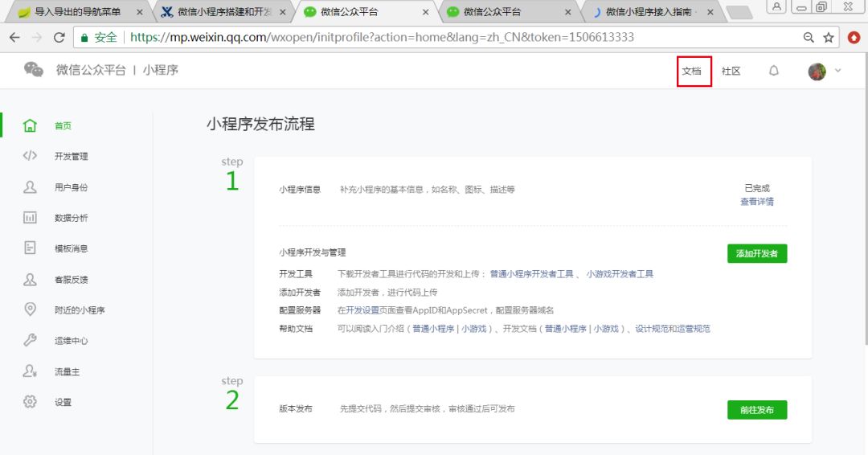The width and height of the screenshot is (868, 455).
Task: Select 流量主 in the sidebar
Action: (x=67, y=371)
